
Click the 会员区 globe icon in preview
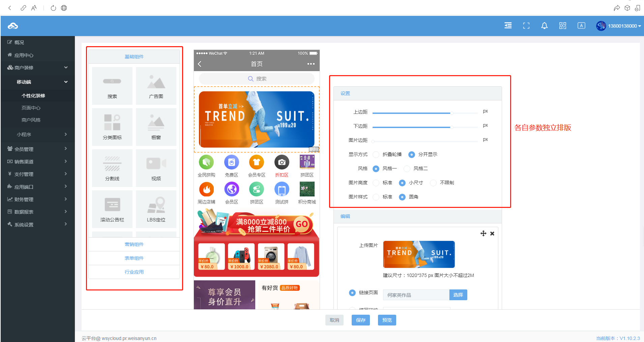[x=232, y=189]
